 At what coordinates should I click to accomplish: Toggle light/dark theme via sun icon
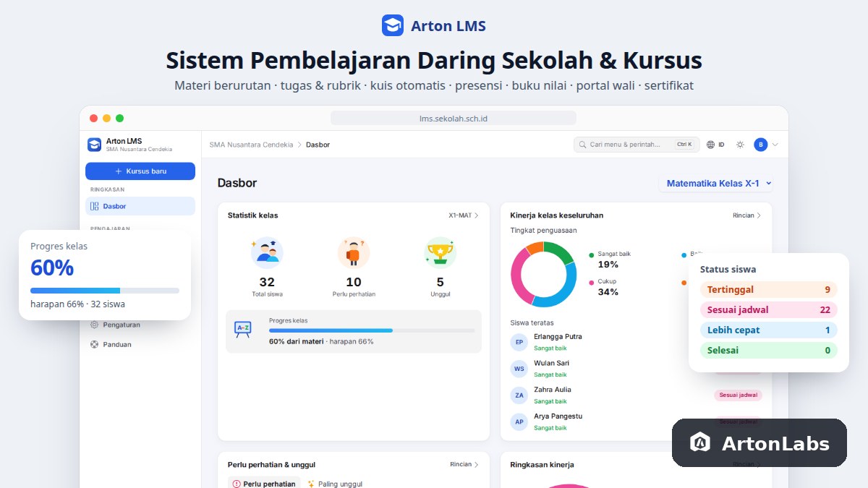click(x=740, y=145)
